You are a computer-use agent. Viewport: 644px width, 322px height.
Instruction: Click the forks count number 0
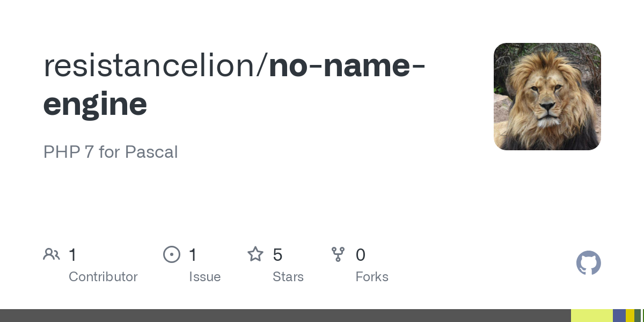pos(361,255)
